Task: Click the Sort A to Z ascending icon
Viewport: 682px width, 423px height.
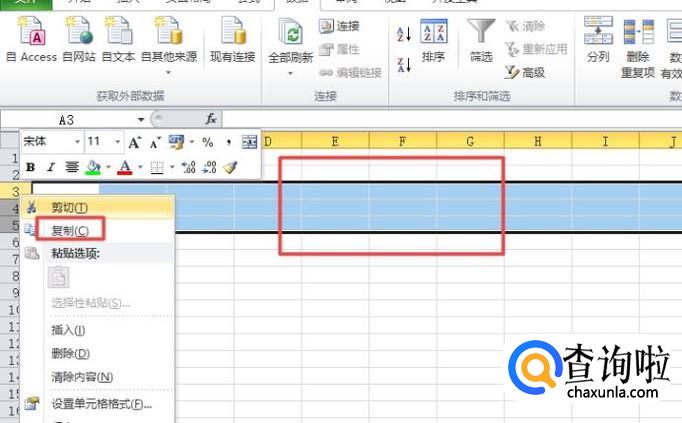Action: 403,34
